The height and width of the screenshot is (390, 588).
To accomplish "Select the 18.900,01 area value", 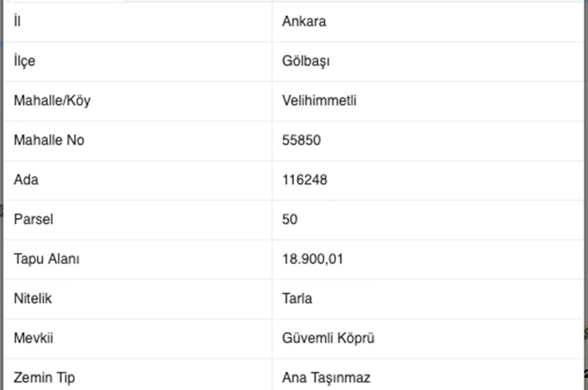I will [x=312, y=259].
